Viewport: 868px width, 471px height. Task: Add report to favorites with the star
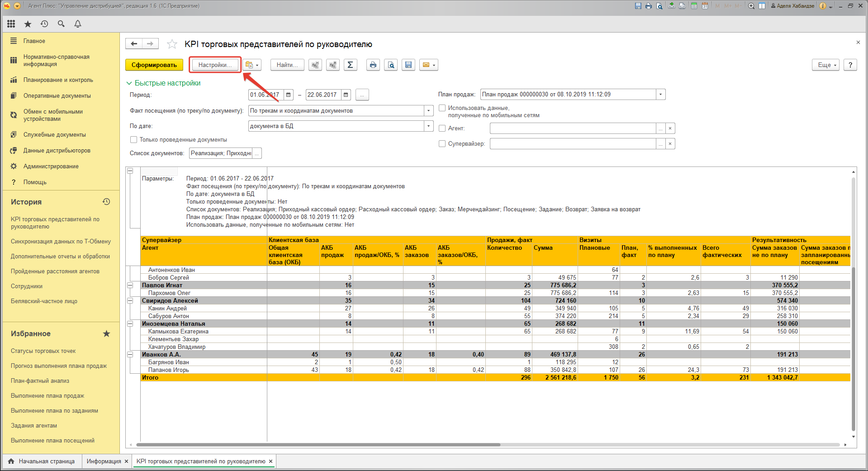172,44
